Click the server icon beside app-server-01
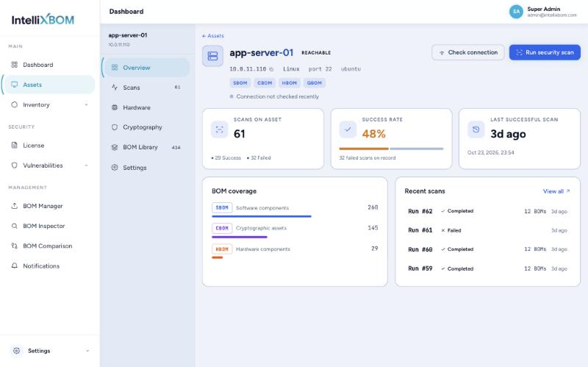The image size is (588, 367). click(x=212, y=57)
